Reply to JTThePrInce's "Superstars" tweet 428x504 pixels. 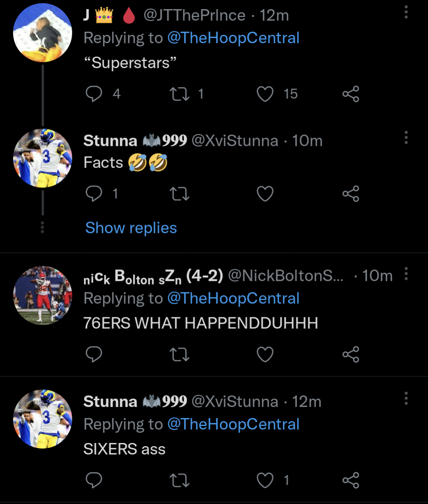coord(94,94)
